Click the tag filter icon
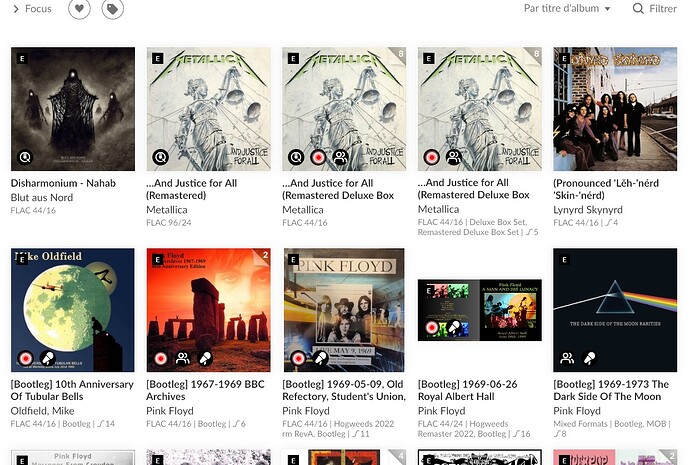Screen dimensions: 690x465 coord(113,8)
